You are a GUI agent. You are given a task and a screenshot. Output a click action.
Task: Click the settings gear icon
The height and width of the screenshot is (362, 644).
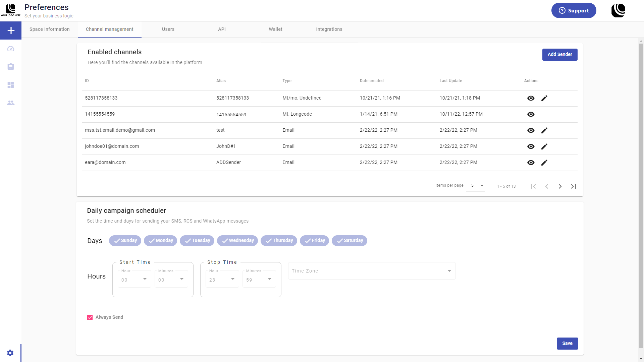pyautogui.click(x=10, y=353)
